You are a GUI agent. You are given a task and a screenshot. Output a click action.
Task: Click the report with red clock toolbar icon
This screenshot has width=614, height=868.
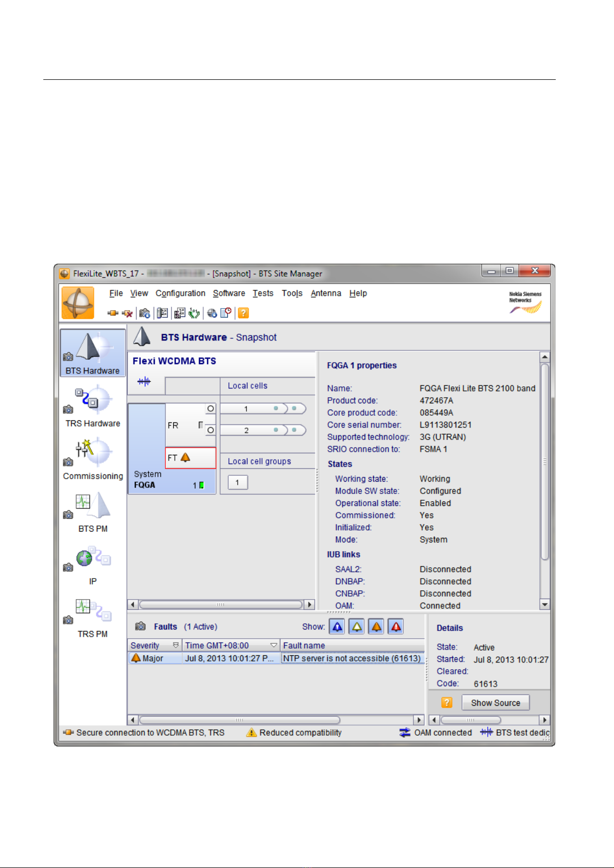(226, 313)
